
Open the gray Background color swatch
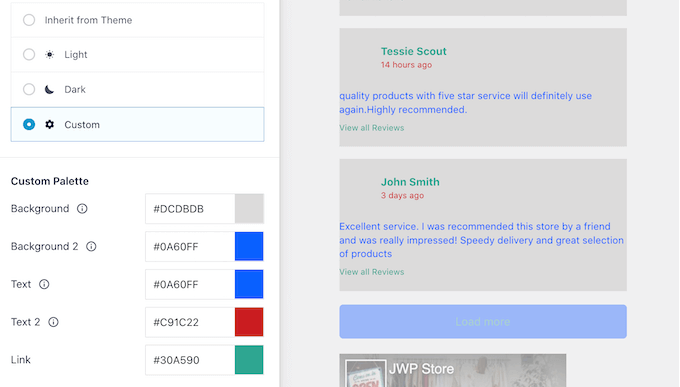click(x=249, y=209)
